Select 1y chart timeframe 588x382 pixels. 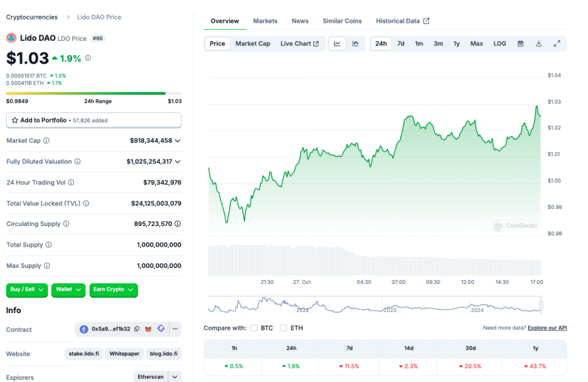point(457,44)
